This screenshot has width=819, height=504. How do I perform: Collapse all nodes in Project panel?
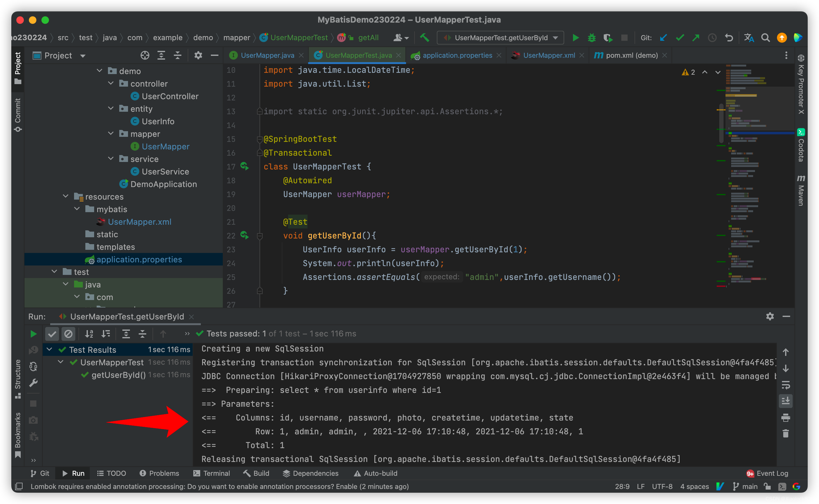coord(178,55)
